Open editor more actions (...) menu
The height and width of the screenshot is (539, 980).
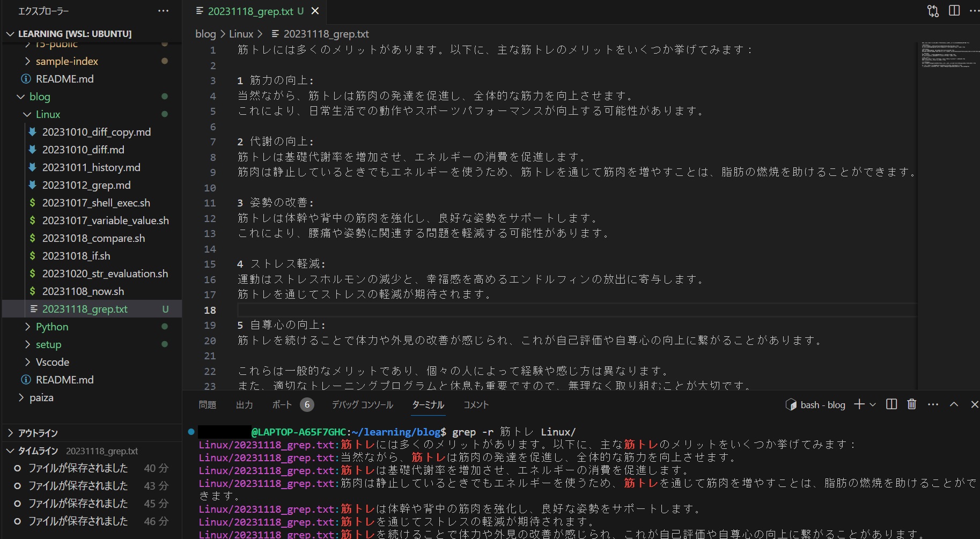point(975,11)
